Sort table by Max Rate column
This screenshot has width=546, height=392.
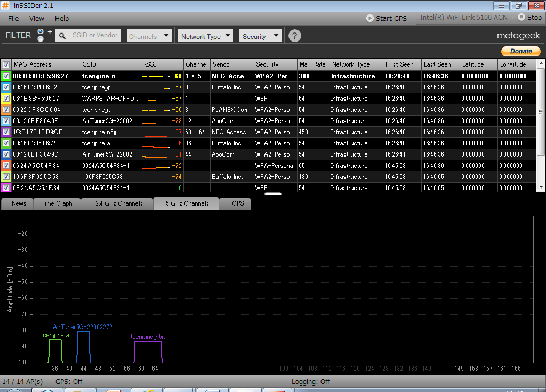[x=314, y=64]
